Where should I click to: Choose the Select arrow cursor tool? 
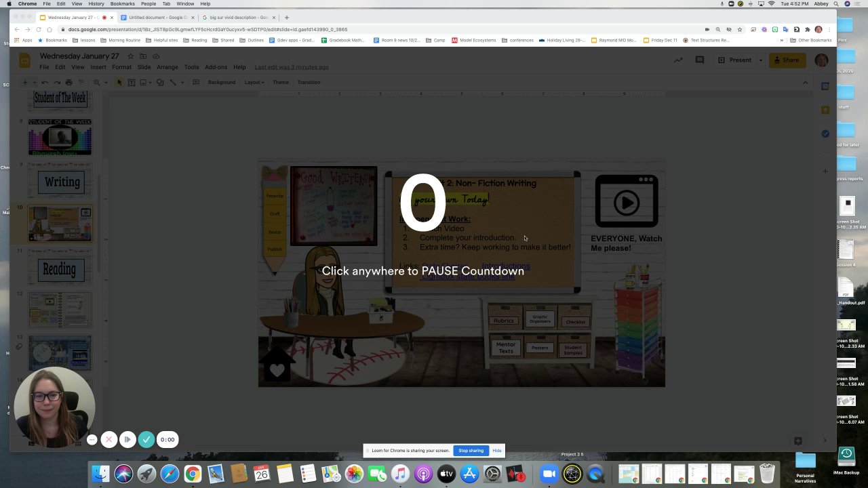(x=119, y=83)
